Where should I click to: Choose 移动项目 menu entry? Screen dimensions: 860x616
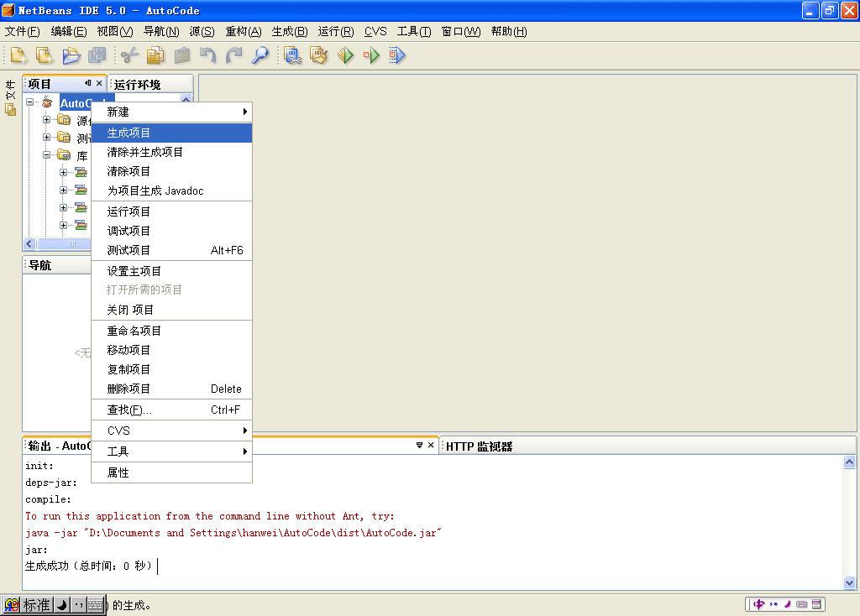(x=171, y=350)
